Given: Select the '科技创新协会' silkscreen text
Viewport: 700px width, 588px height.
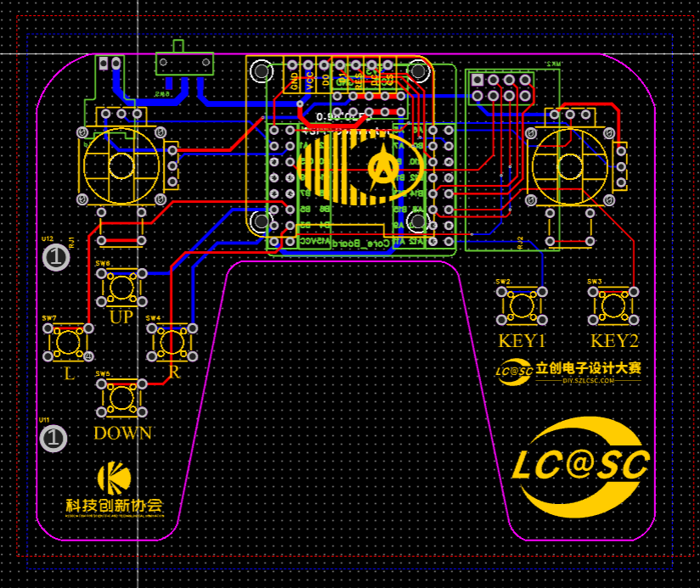Looking at the screenshot, I should (x=115, y=506).
